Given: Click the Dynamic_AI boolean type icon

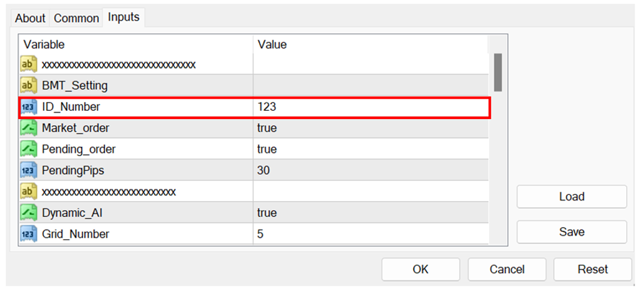Looking at the screenshot, I should click(29, 213).
